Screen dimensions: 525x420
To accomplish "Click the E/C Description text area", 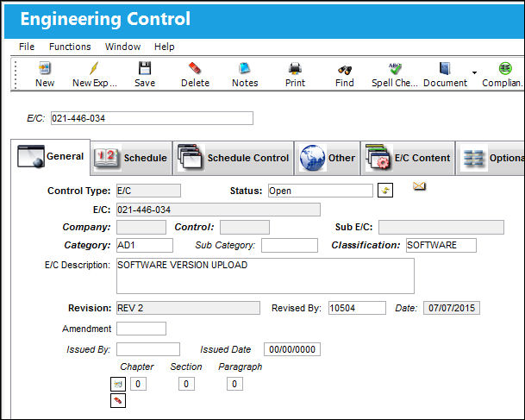I will (x=266, y=276).
